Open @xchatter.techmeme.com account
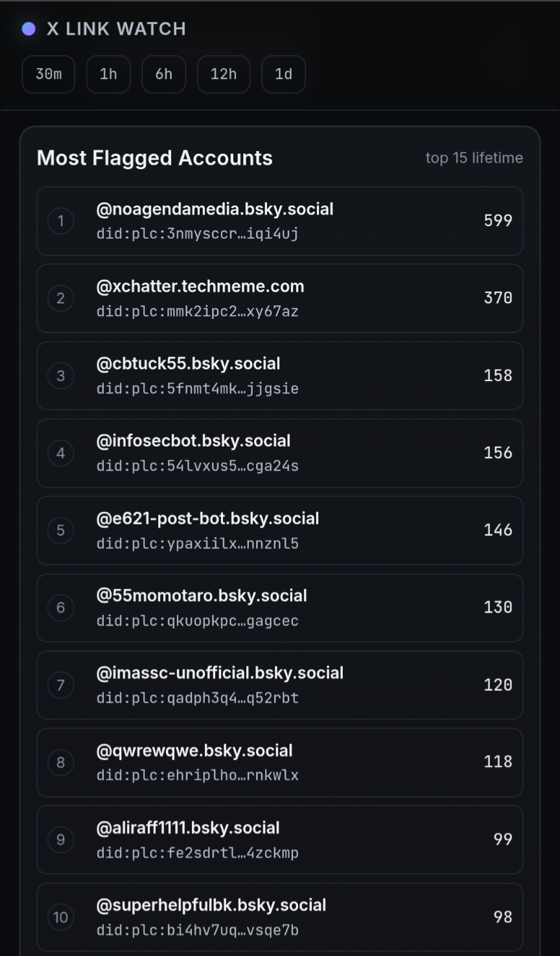Viewport: 560px width, 956px height. [x=200, y=286]
